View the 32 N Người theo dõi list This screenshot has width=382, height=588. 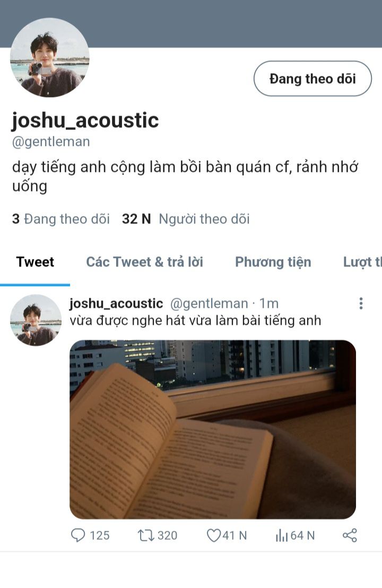point(186,219)
